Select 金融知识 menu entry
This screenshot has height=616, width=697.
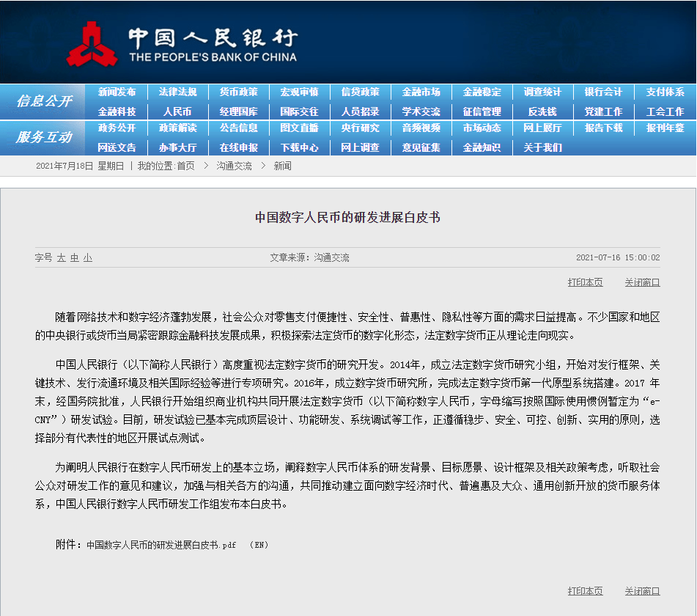coord(482,147)
